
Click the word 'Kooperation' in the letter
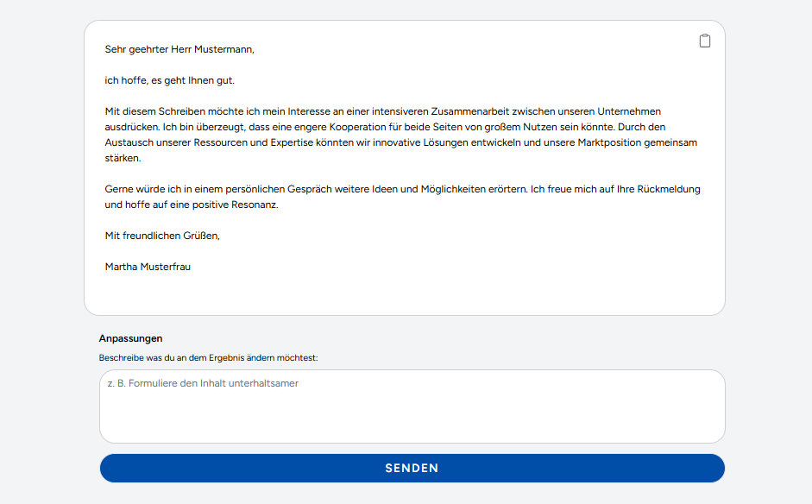(359, 127)
